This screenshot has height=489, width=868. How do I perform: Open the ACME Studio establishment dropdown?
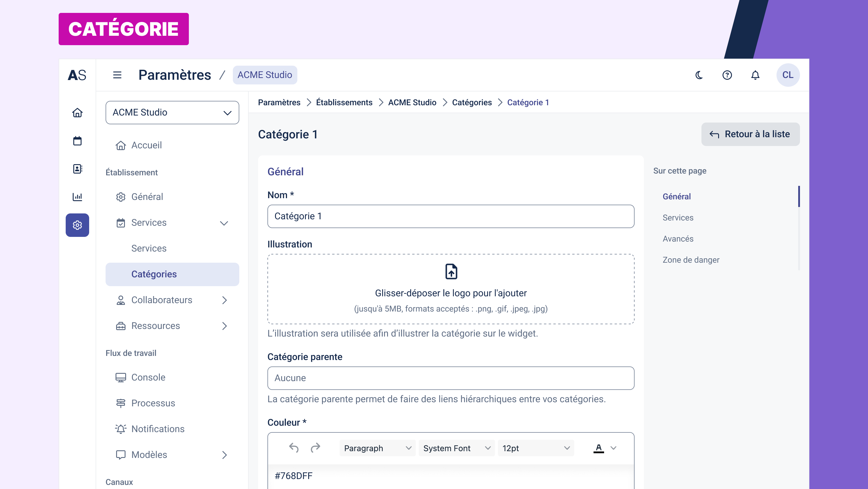click(x=172, y=113)
